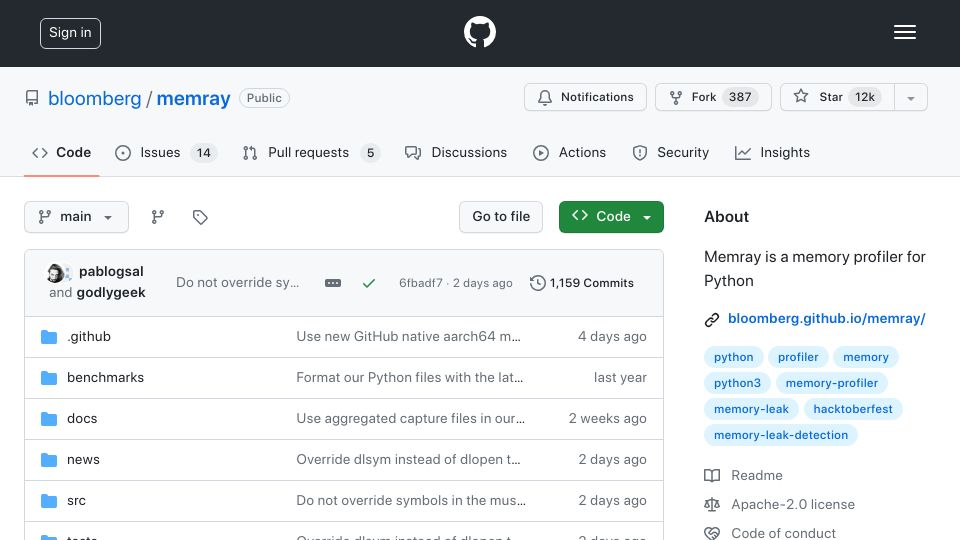Open Notifications for this repository
The width and height of the screenshot is (960, 540).
pyautogui.click(x=585, y=97)
